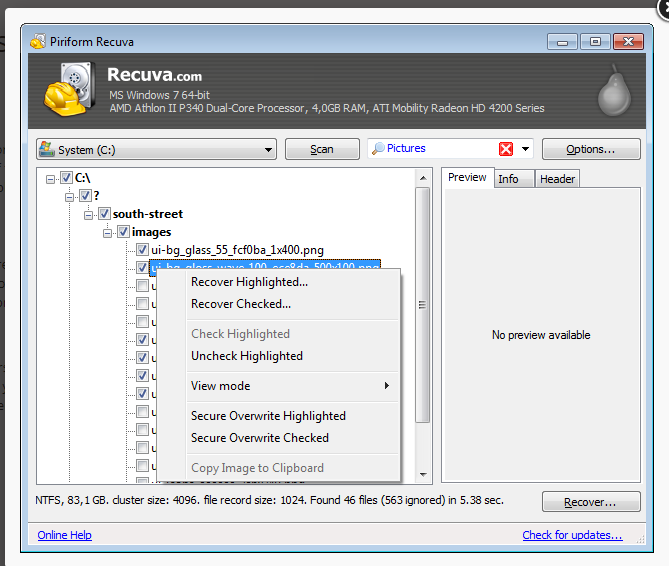The height and width of the screenshot is (566, 669).
Task: Collapse the images folder node
Action: pos(108,233)
